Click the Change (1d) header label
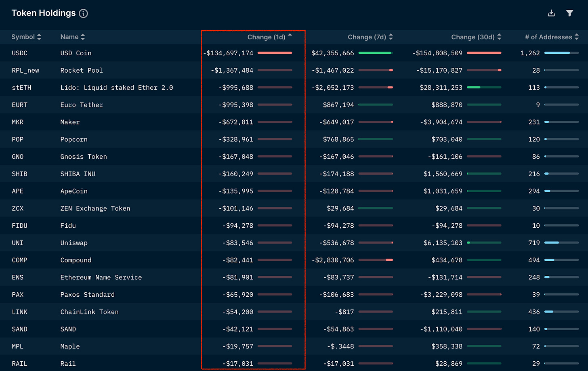588x371 pixels. [x=267, y=37]
